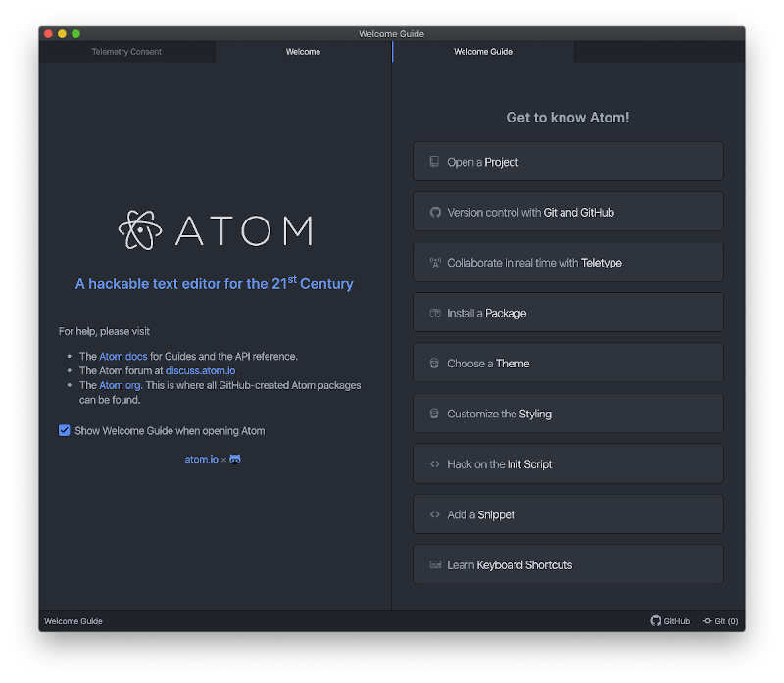The image size is (784, 683).
Task: Visit the discuss.atom.io forum link
Action: point(200,370)
